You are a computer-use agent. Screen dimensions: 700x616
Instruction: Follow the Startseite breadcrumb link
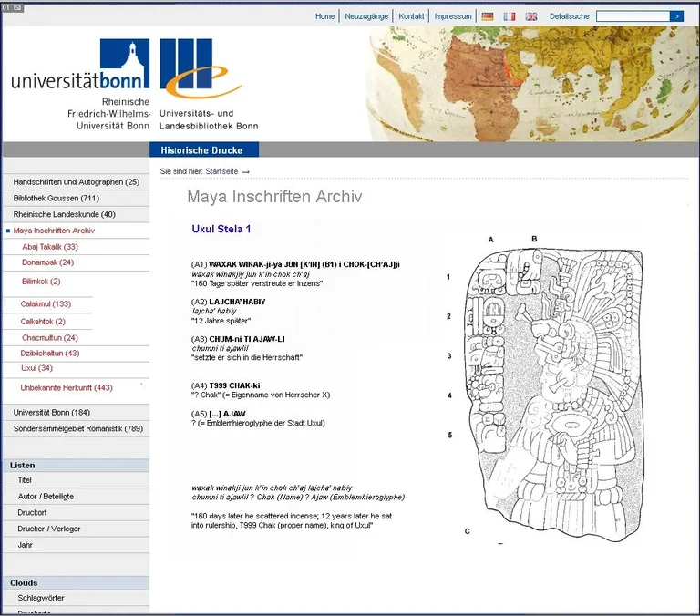pos(222,171)
